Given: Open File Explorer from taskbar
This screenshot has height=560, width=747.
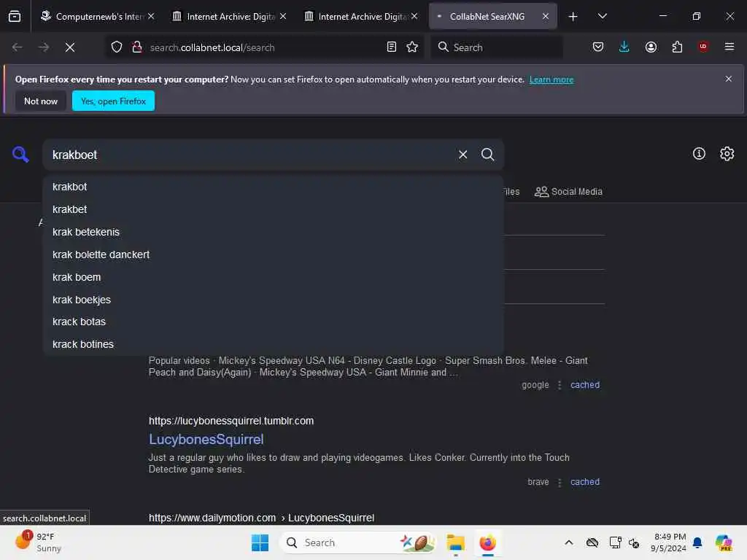Looking at the screenshot, I should [x=455, y=542].
